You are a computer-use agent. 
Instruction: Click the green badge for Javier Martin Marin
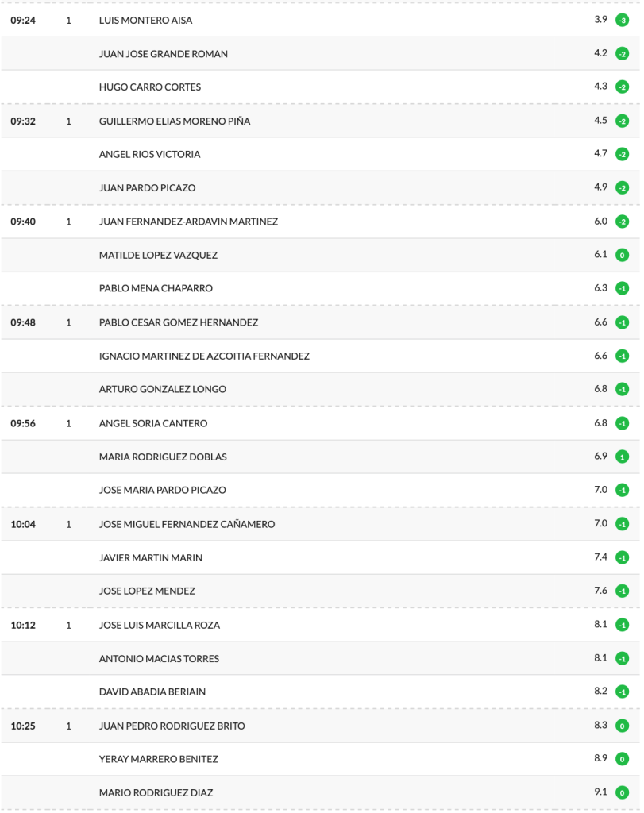click(x=622, y=558)
